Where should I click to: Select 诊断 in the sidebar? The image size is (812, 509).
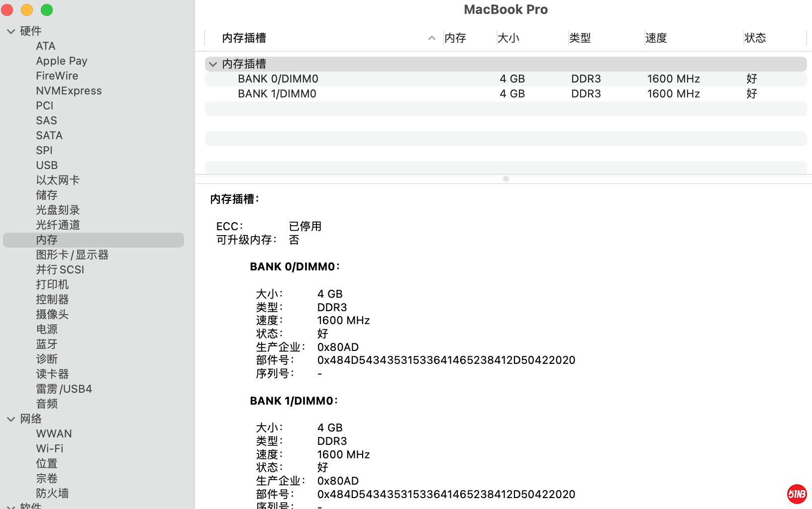[47, 359]
